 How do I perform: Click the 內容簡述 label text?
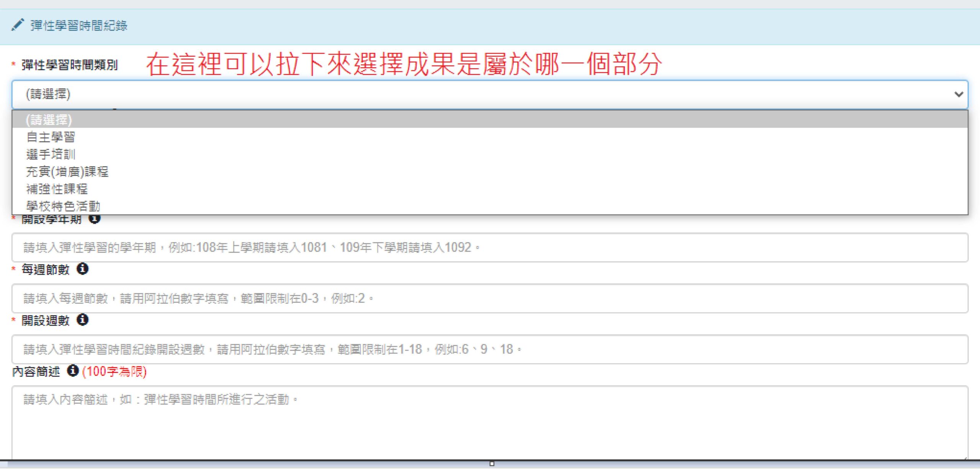pyautogui.click(x=36, y=371)
